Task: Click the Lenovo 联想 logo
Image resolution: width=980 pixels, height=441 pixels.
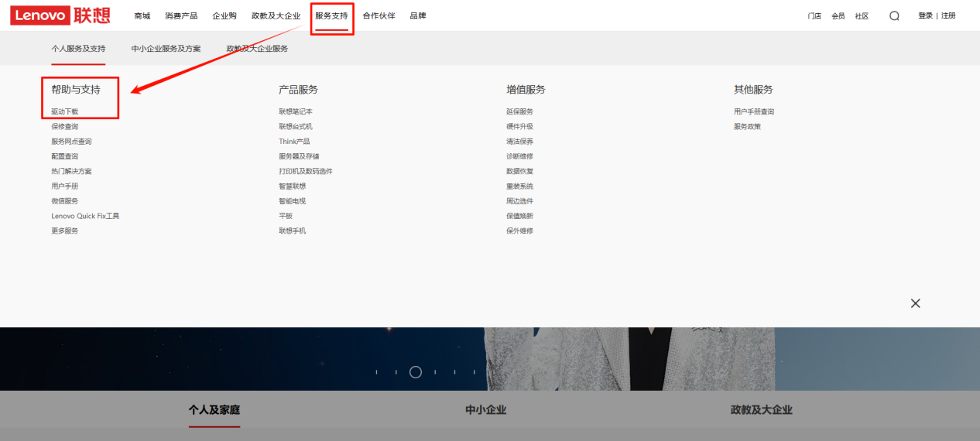Action: [60, 15]
